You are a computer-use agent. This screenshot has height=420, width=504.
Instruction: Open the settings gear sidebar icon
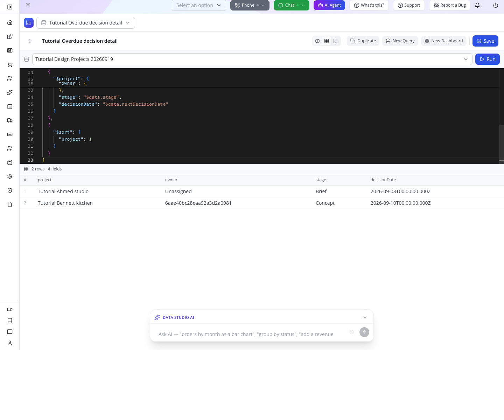point(10,176)
